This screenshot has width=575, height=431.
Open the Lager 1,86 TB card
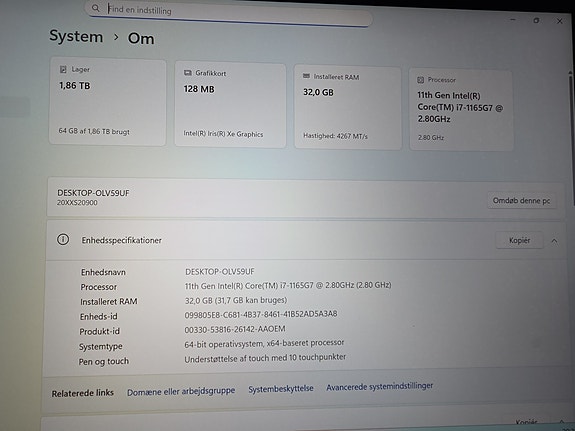(107, 102)
